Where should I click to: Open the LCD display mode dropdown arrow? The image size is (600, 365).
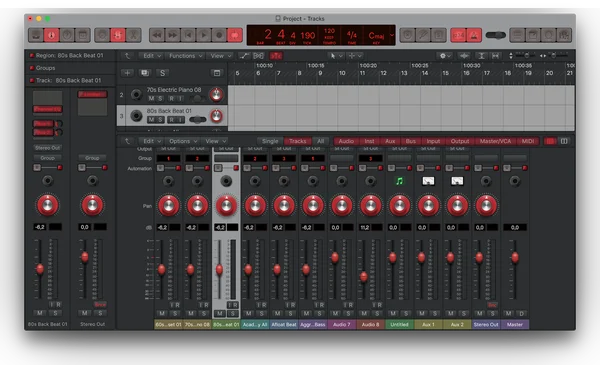click(392, 35)
